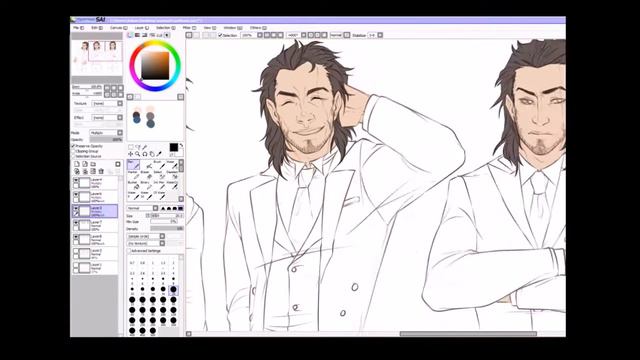Hide Layer8 using its eye toggle
This screenshot has height=360, width=640.
tap(76, 237)
